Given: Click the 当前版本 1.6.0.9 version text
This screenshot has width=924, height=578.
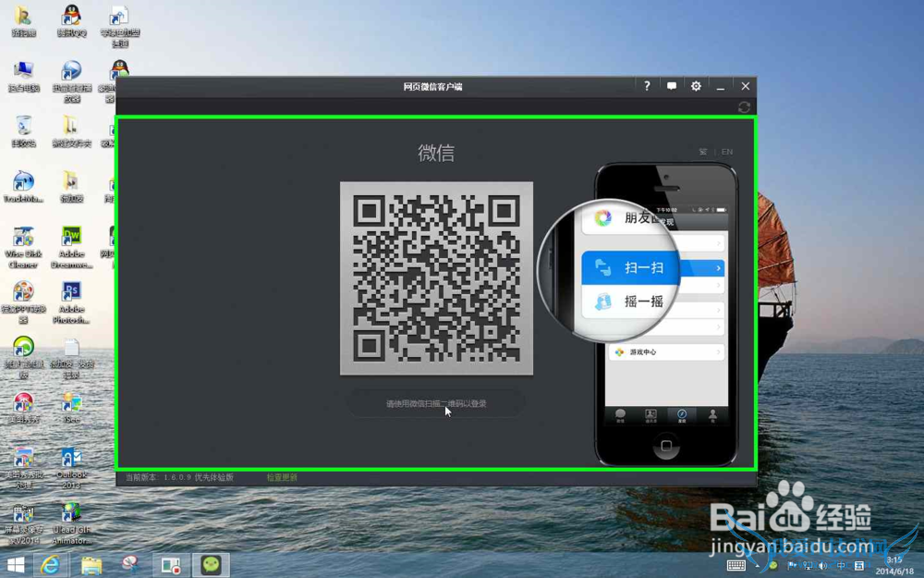Looking at the screenshot, I should [179, 477].
